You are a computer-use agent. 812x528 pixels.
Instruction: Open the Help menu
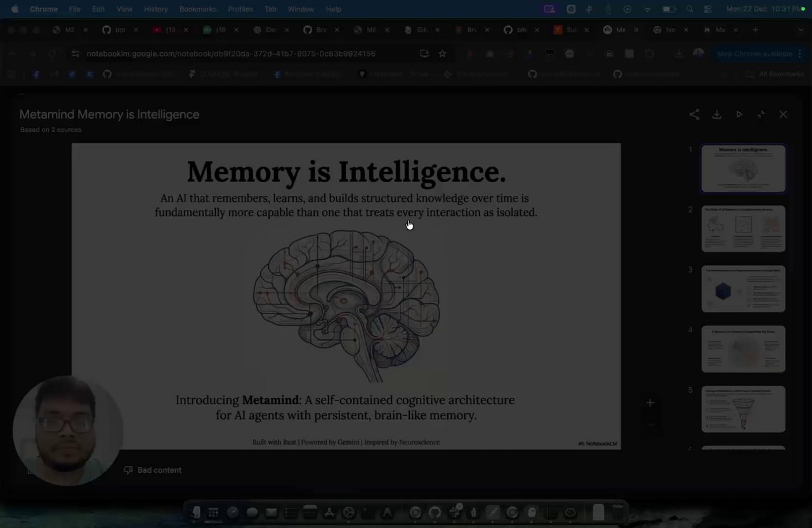[333, 9]
